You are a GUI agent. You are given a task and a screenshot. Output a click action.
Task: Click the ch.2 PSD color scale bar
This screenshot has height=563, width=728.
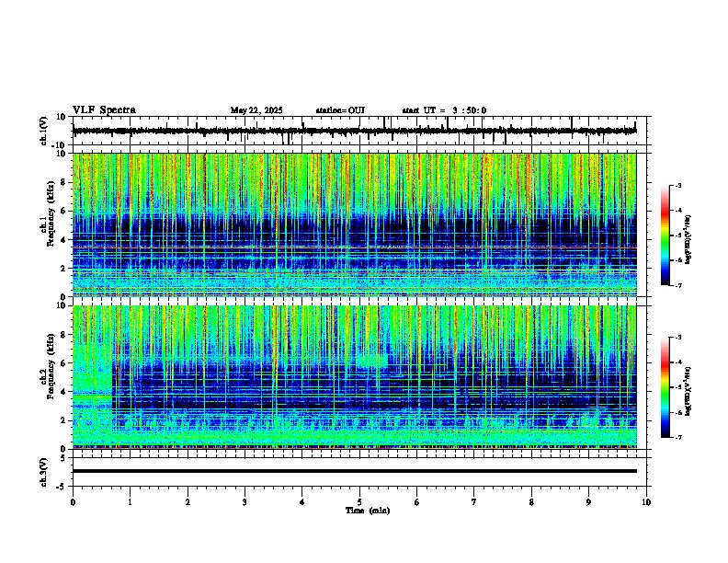tap(665, 387)
